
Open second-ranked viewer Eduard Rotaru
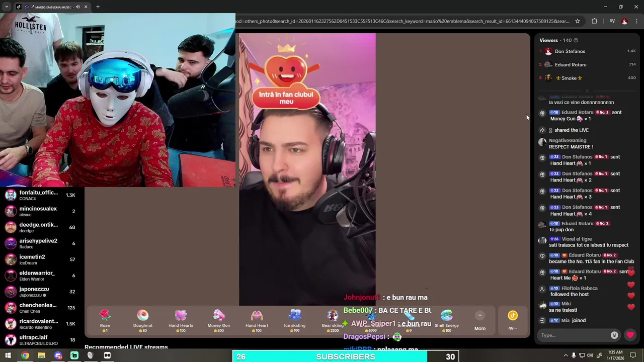tap(587, 64)
